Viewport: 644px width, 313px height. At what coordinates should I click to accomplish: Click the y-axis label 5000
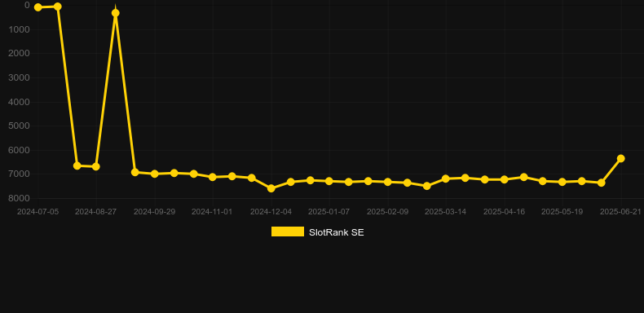pos(20,126)
